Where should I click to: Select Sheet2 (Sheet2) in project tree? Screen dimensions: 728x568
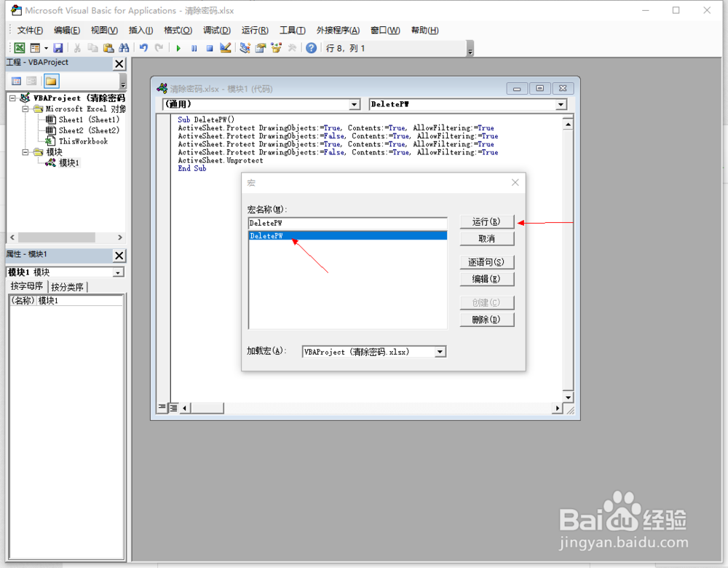point(89,130)
